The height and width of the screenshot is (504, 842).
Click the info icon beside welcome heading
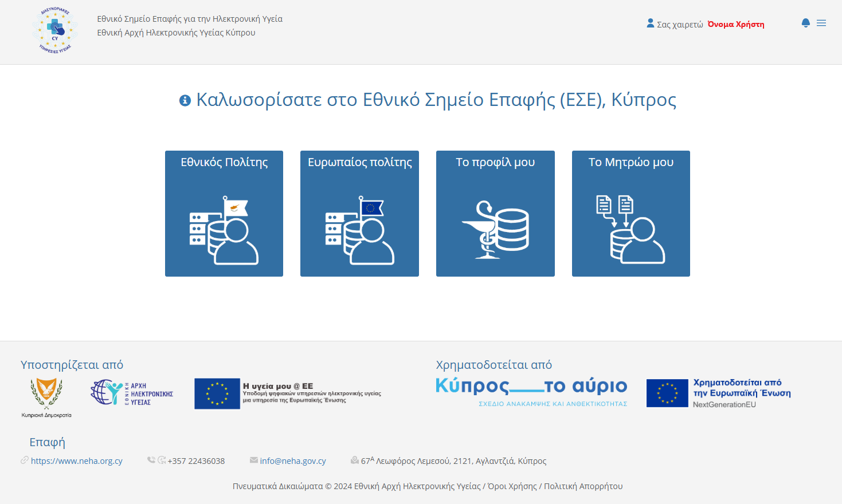[185, 100]
